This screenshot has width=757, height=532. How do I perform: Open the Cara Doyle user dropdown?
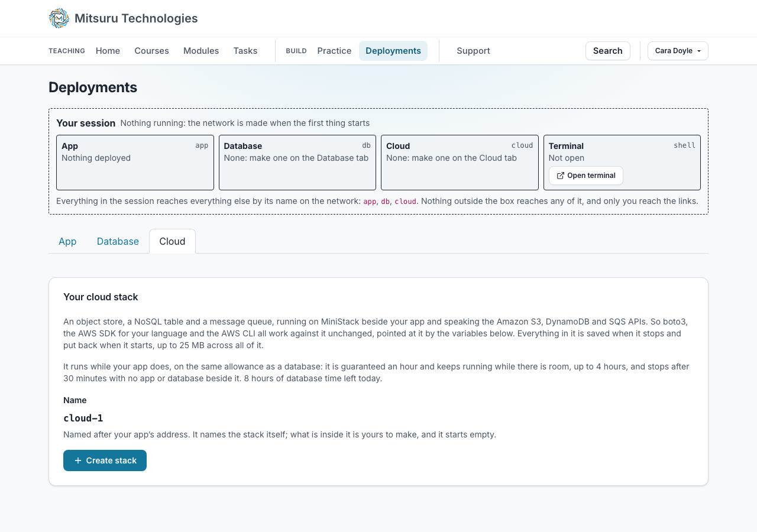point(678,51)
